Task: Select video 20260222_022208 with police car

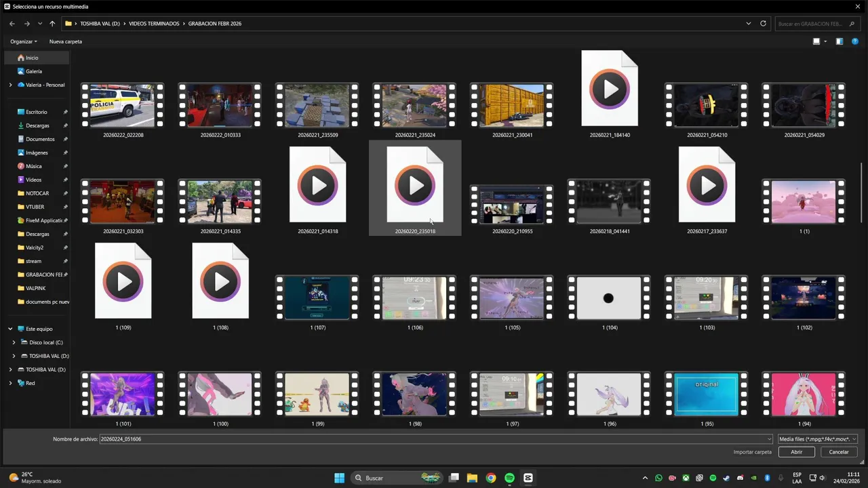Action: pos(123,106)
